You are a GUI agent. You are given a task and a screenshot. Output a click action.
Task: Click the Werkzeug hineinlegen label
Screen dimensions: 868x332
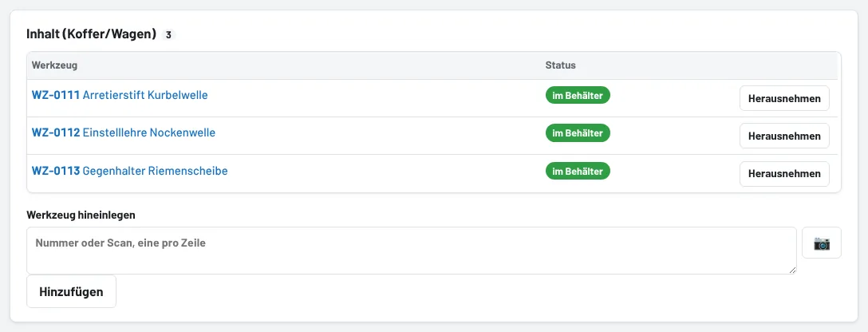coord(81,215)
